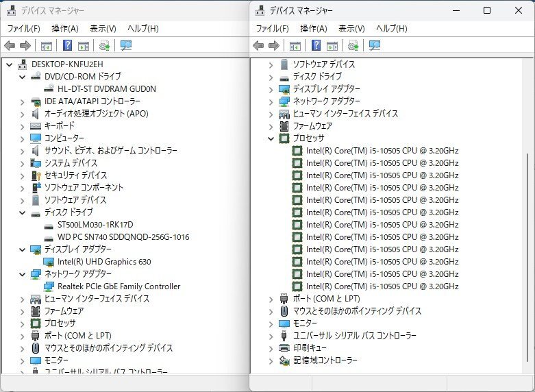Select first Intel Core i5-10505 CPU entry
The height and width of the screenshot is (392, 535).
pyautogui.click(x=382, y=151)
